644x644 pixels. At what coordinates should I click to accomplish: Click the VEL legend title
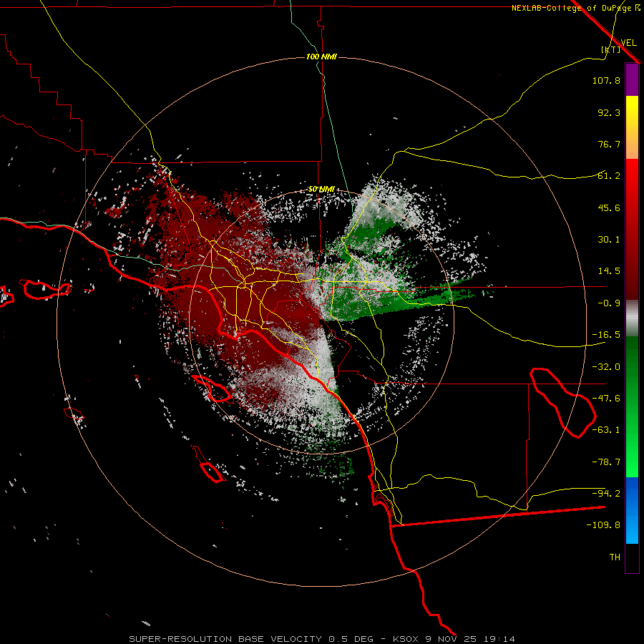628,43
